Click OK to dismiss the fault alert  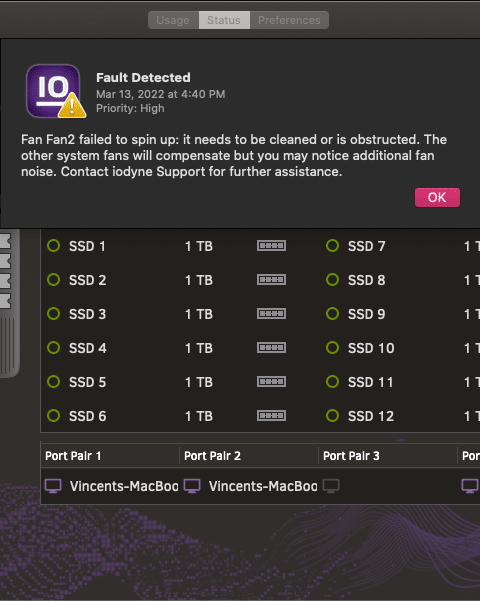[437, 197]
